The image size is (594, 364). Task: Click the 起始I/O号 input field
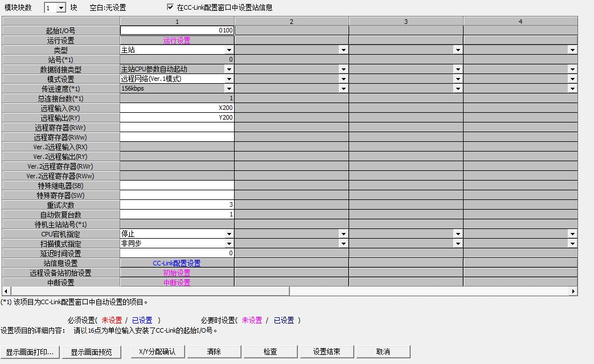pos(177,31)
